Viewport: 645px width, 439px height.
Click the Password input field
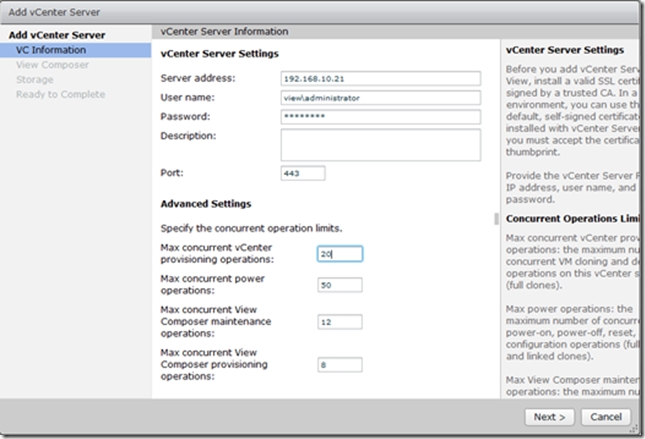tap(381, 117)
